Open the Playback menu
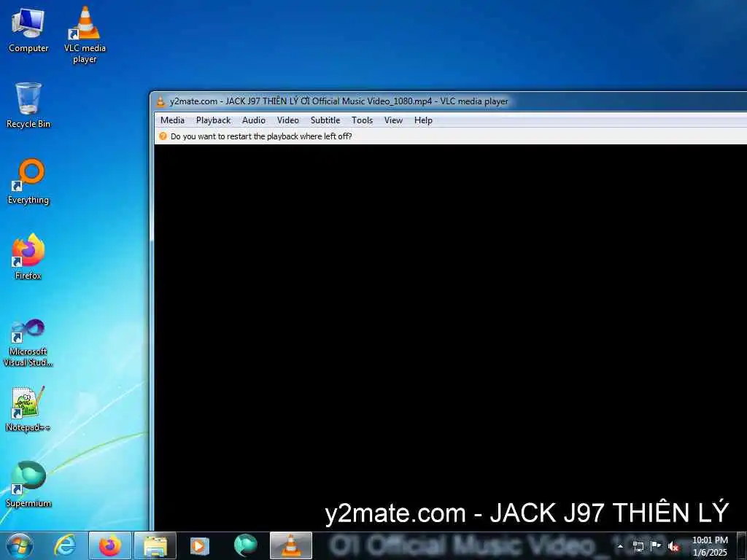The height and width of the screenshot is (560, 747). (x=213, y=120)
